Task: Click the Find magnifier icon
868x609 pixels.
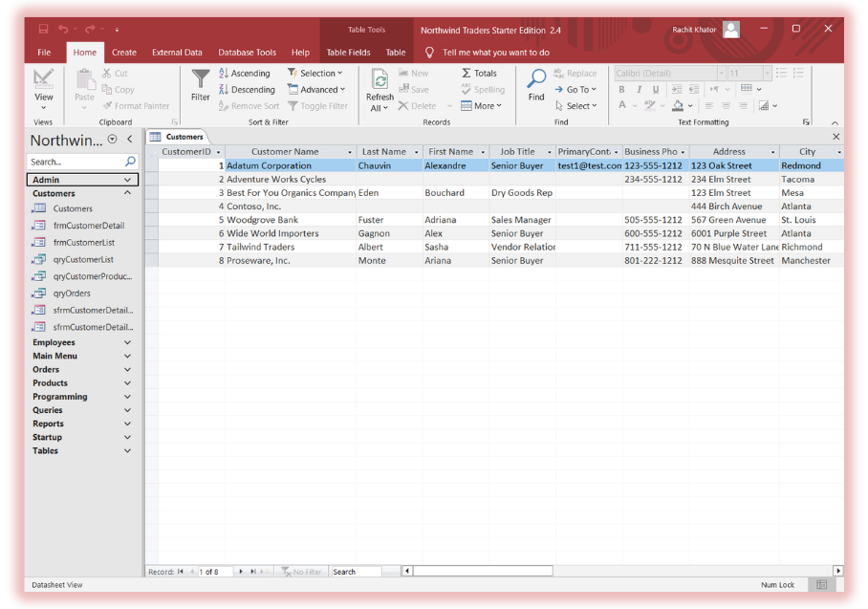Action: coord(536,79)
